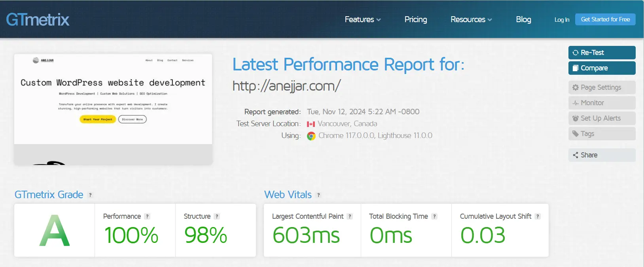
Task: Click the 98% Structure score
Action: [206, 235]
